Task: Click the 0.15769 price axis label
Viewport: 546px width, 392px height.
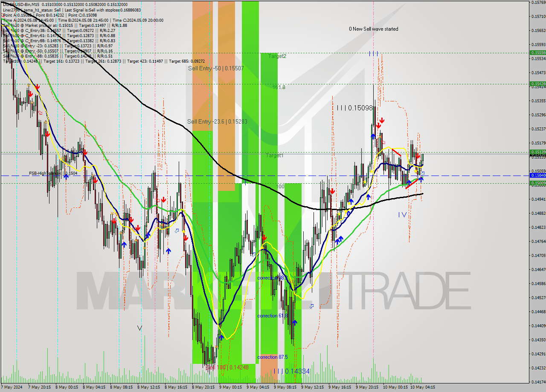Action: (539, 2)
